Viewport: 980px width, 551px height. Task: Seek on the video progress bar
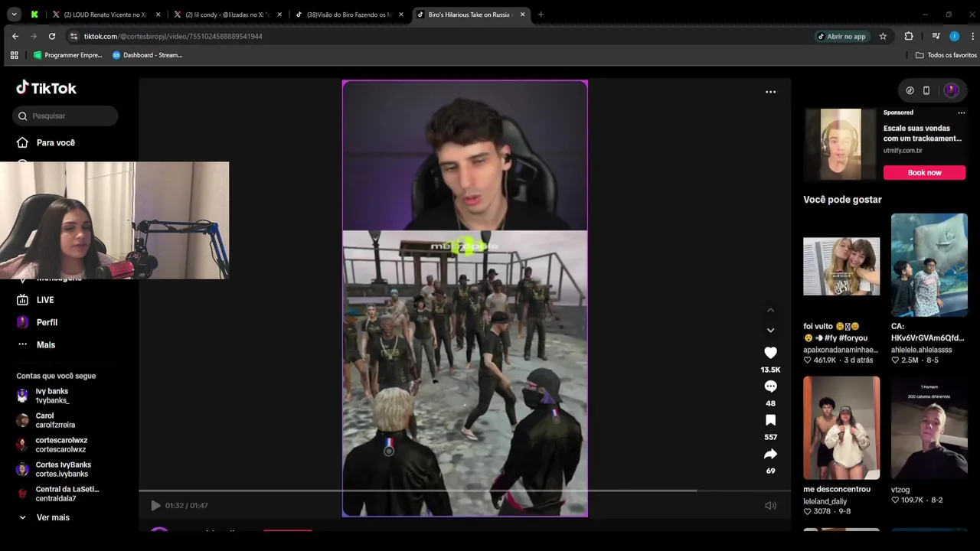coord(464,491)
